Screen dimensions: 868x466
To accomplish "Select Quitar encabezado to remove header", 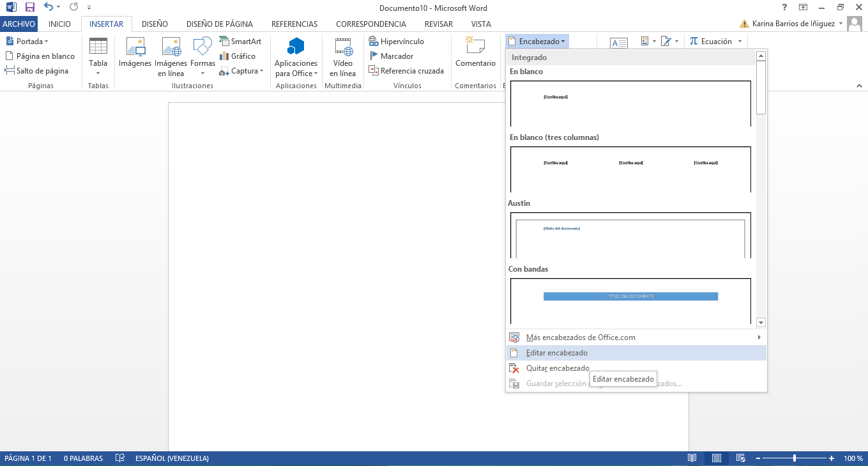I will coord(636,368).
